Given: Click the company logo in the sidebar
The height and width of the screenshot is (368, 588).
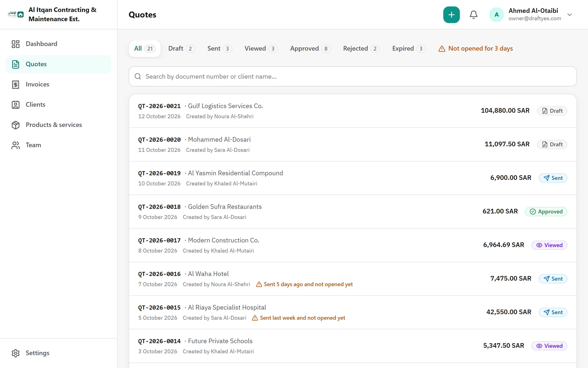Looking at the screenshot, I should click(x=16, y=14).
